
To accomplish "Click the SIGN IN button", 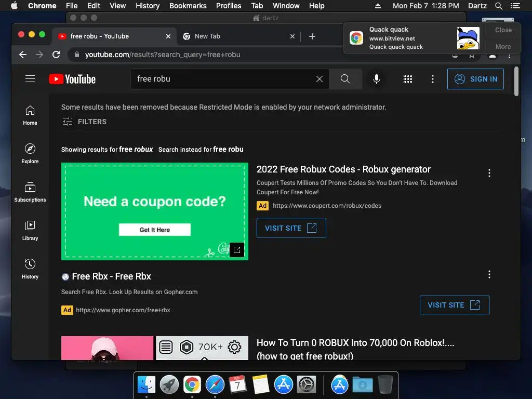I will pos(475,79).
